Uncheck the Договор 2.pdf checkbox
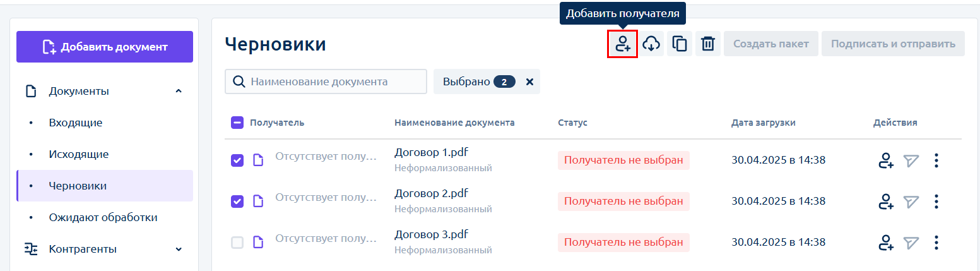This screenshot has height=271, width=980. 237,202
